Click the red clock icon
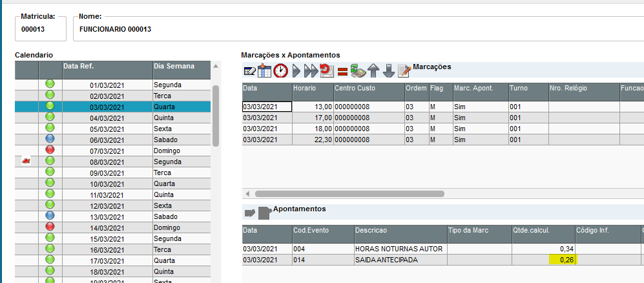 pos(281,70)
